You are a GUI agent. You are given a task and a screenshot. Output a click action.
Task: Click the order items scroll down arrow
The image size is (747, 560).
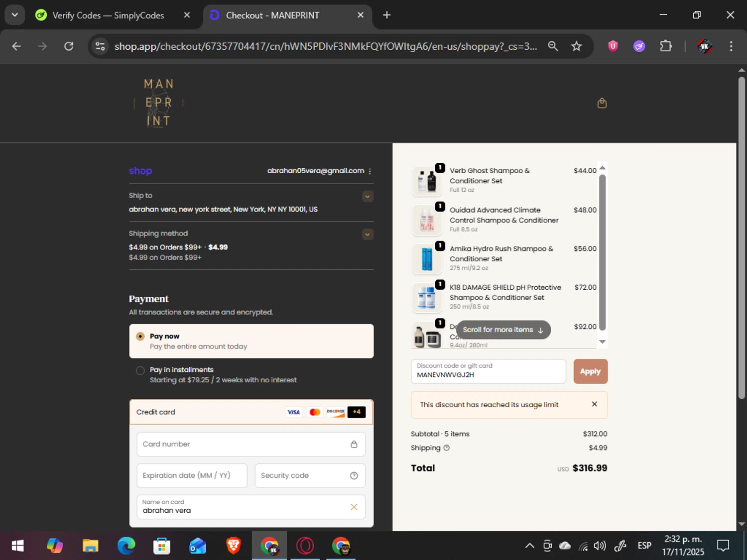click(602, 341)
